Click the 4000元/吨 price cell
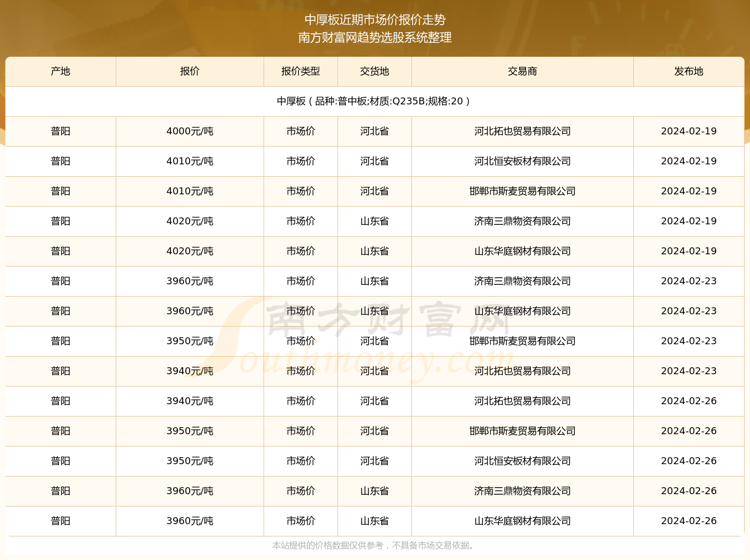Image resolution: width=750 pixels, height=560 pixels. pyautogui.click(x=190, y=131)
